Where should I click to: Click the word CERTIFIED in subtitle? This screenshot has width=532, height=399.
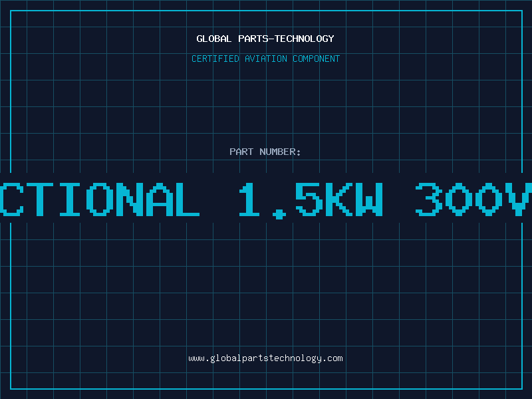pos(215,59)
